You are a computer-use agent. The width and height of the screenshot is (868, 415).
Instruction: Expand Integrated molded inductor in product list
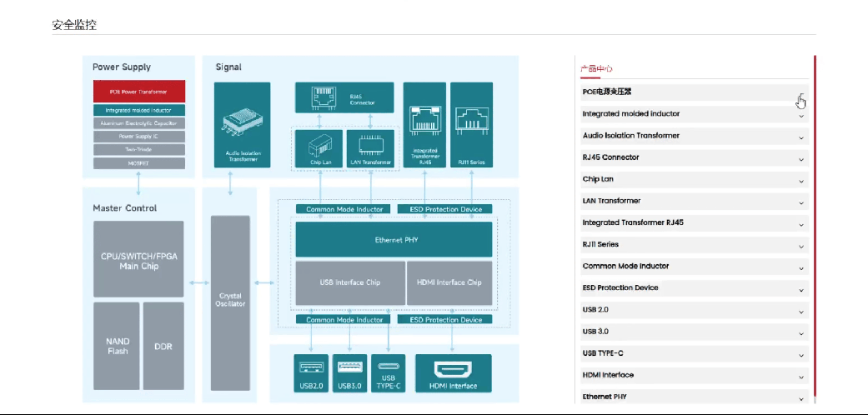point(695,114)
